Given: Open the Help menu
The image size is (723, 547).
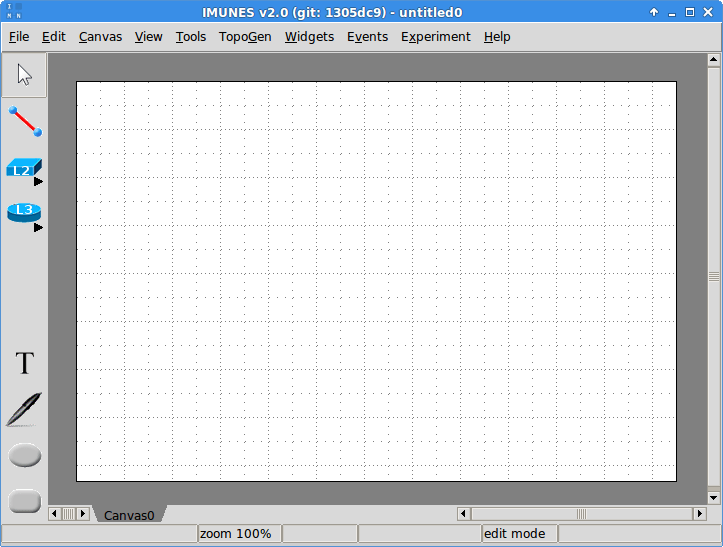Looking at the screenshot, I should pos(497,37).
